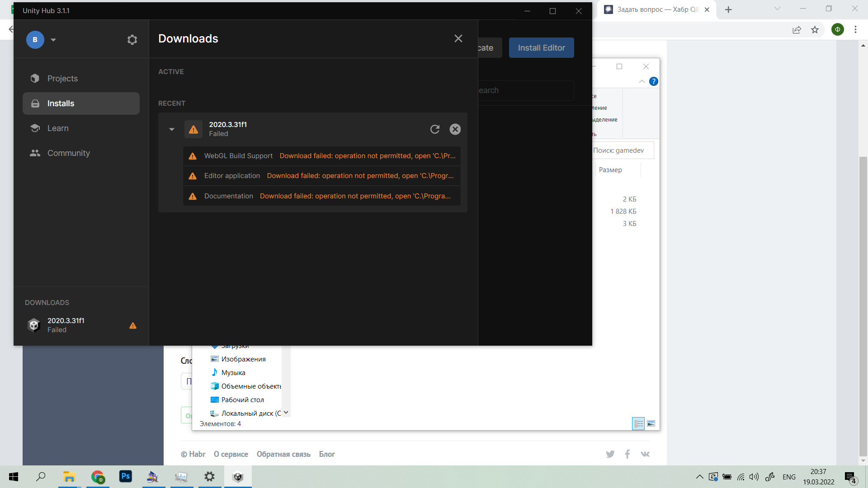Open Chrome tab search chevron
Viewport: 868px width, 488px height.
(x=778, y=9)
